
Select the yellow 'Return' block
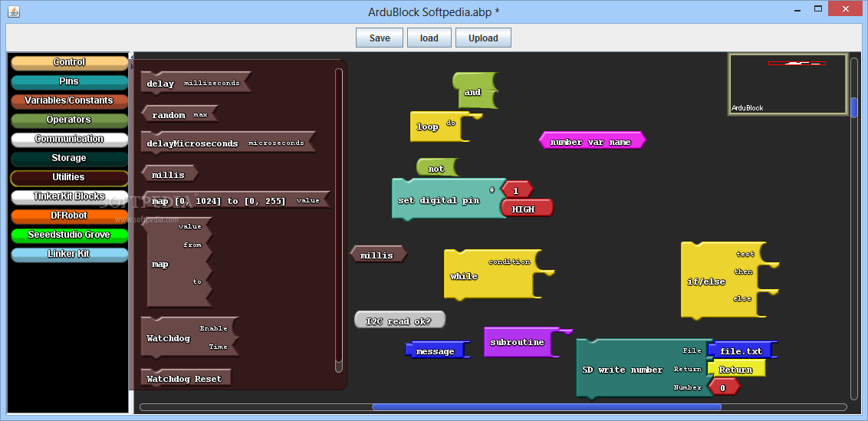(736, 369)
